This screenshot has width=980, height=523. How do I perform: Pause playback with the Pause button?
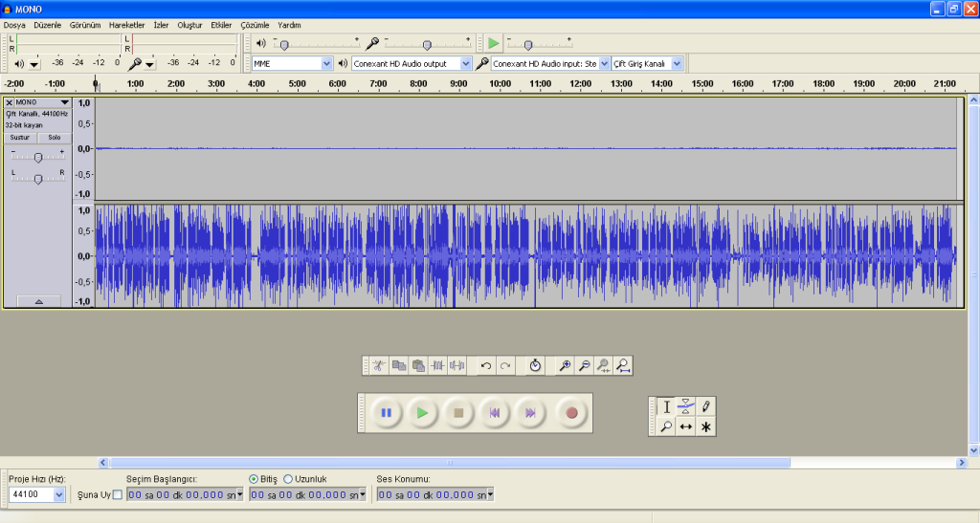click(x=387, y=412)
